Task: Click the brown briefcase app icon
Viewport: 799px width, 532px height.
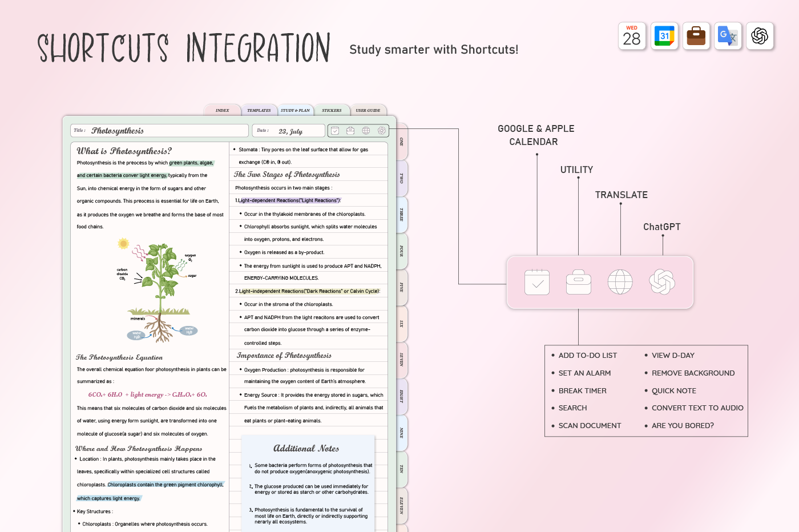Action: click(696, 37)
